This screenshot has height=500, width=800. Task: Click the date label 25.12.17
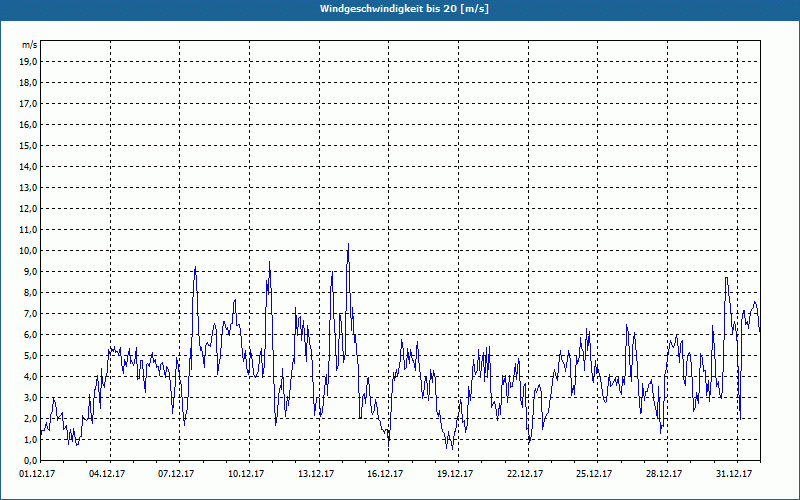coord(594,474)
